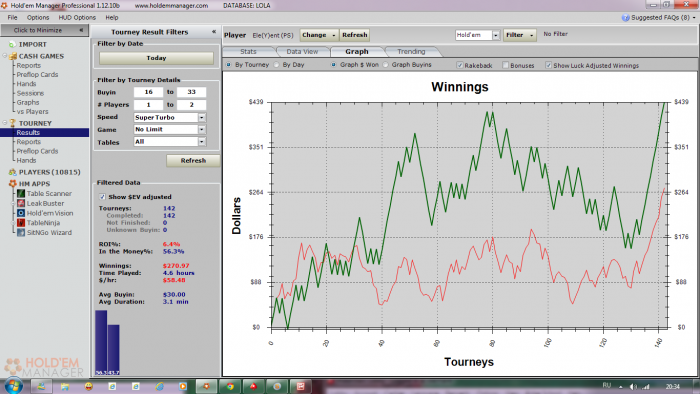Open Cash Games vs Players item
Screen dimensions: 700x394
point(32,112)
